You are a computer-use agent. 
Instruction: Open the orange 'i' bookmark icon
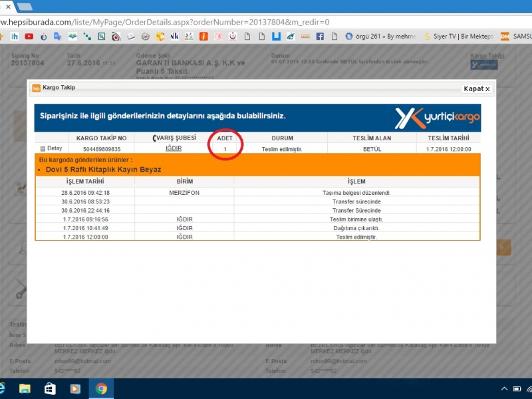point(203,37)
